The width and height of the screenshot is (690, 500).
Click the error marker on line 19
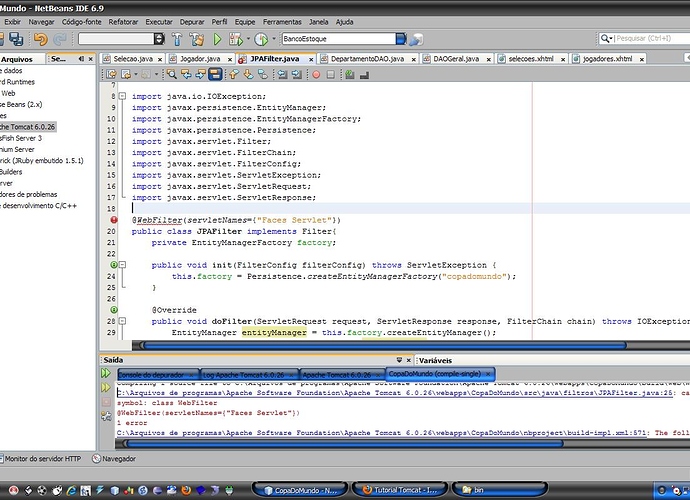click(x=114, y=219)
